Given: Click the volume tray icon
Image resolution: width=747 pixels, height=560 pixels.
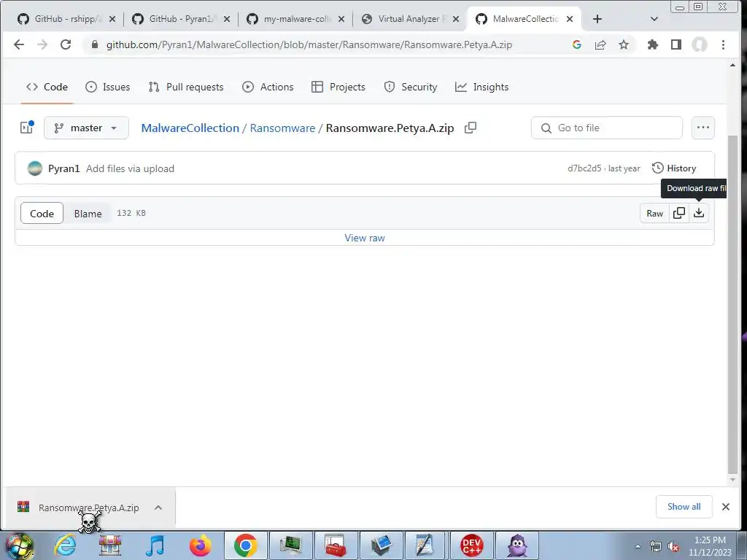Looking at the screenshot, I should tap(673, 547).
